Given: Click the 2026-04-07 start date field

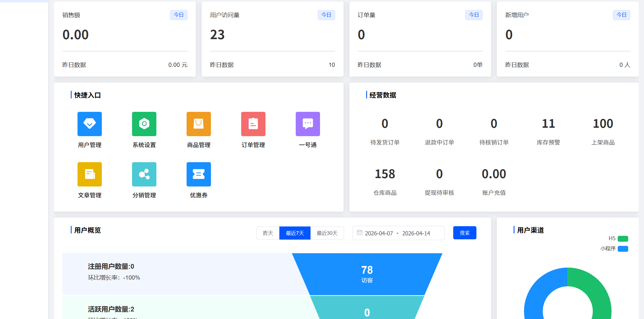Looking at the screenshot, I should [379, 233].
